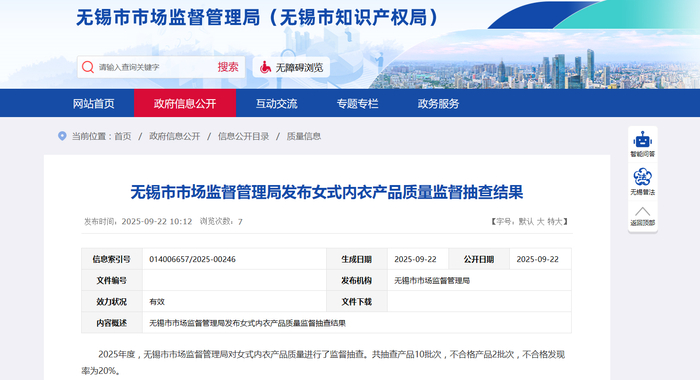Click the magnifier search icon
The width and height of the screenshot is (700, 380).
click(x=88, y=67)
